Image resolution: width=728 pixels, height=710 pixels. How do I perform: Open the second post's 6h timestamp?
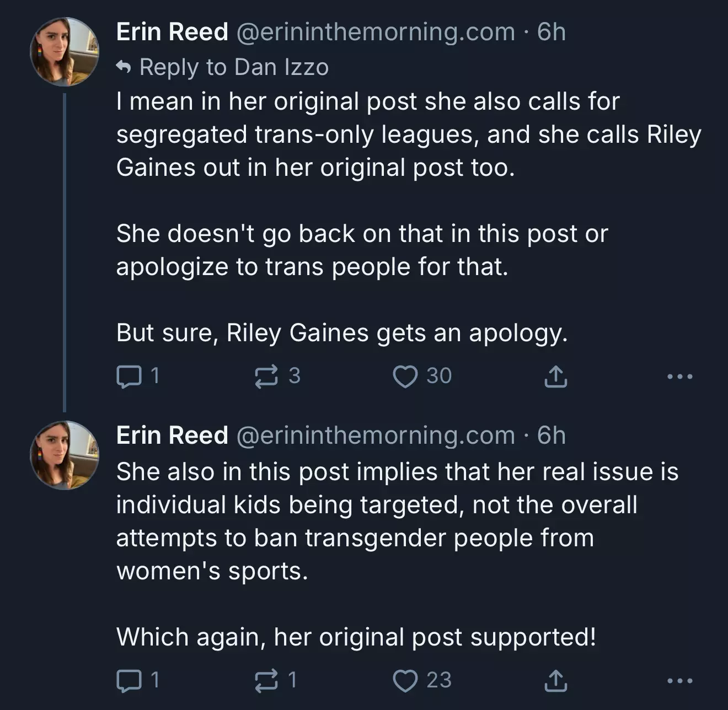(552, 435)
